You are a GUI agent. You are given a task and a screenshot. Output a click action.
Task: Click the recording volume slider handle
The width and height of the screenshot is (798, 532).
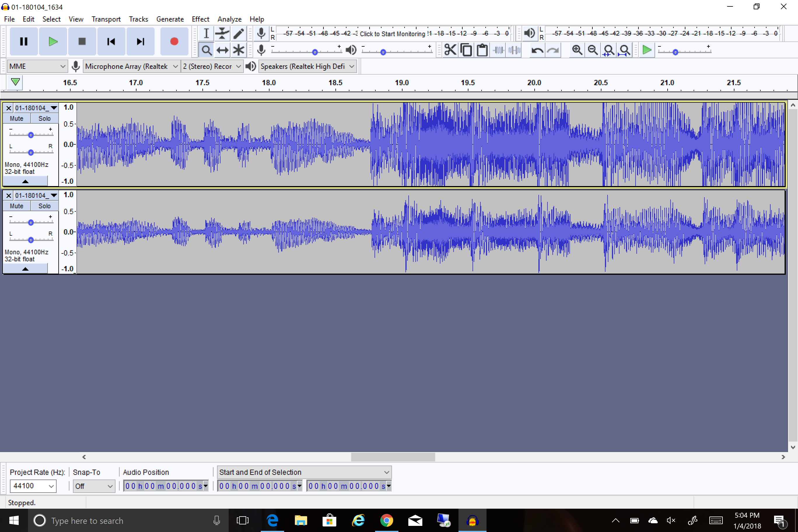[x=315, y=52]
